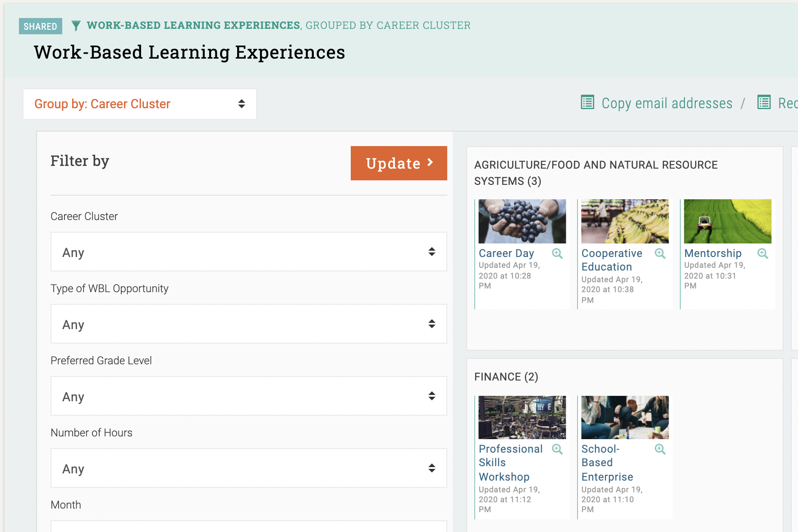Open the zoom magnifier on Mentorship card
The width and height of the screenshot is (798, 532).
763,253
